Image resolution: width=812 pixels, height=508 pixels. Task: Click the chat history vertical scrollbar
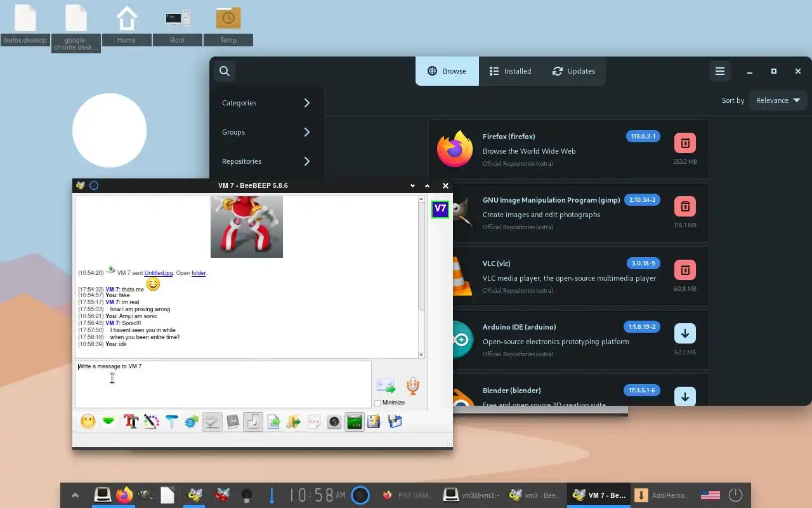pos(421,277)
